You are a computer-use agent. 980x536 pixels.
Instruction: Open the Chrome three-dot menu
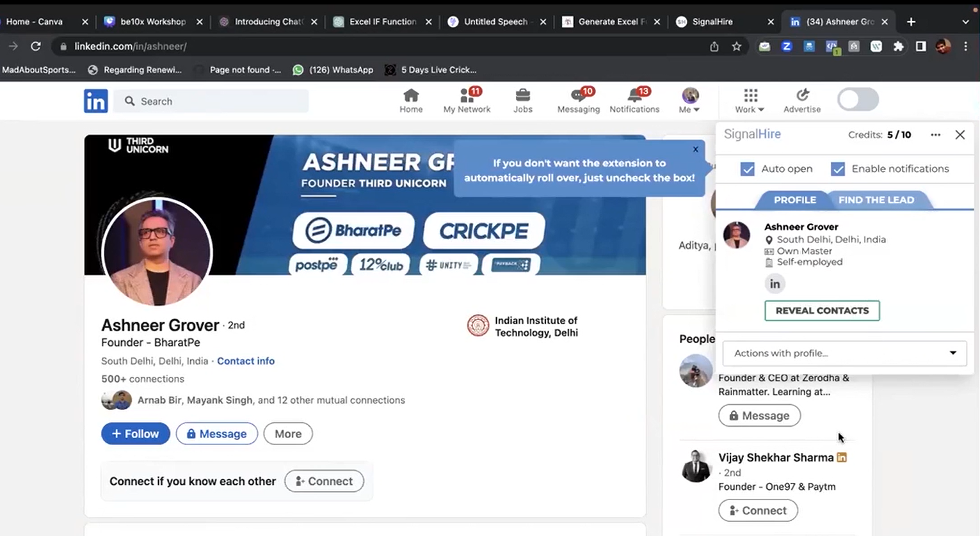[965, 47]
